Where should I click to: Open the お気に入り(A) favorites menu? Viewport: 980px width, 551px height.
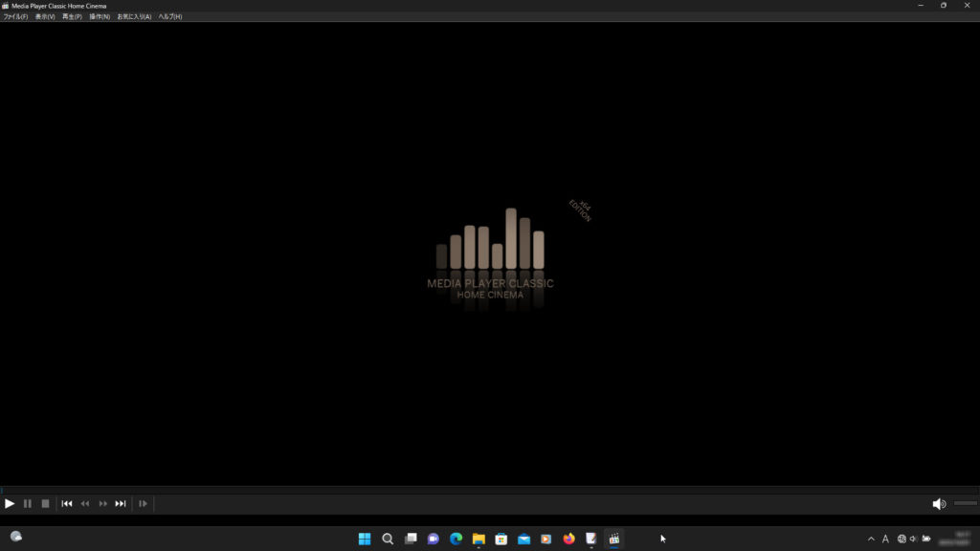pyautogui.click(x=134, y=16)
